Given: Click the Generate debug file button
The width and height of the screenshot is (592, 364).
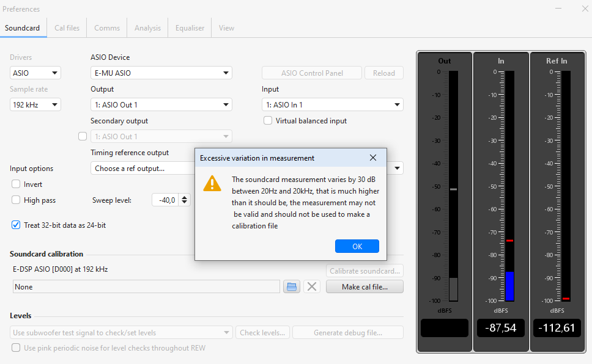Looking at the screenshot, I should click(348, 333).
